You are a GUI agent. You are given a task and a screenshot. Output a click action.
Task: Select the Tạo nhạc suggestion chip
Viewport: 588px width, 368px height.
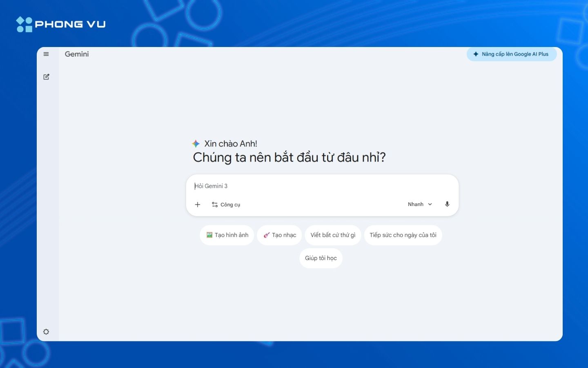280,235
